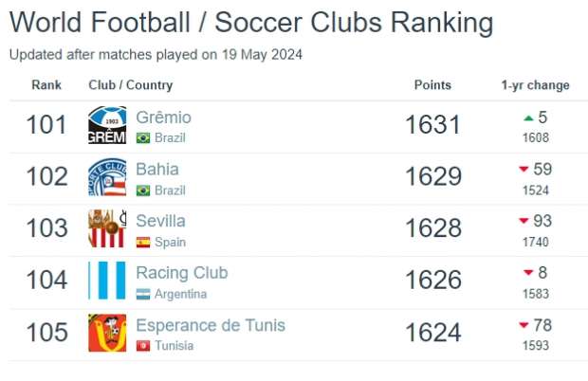Sort by the Rank column header

pyautogui.click(x=46, y=85)
